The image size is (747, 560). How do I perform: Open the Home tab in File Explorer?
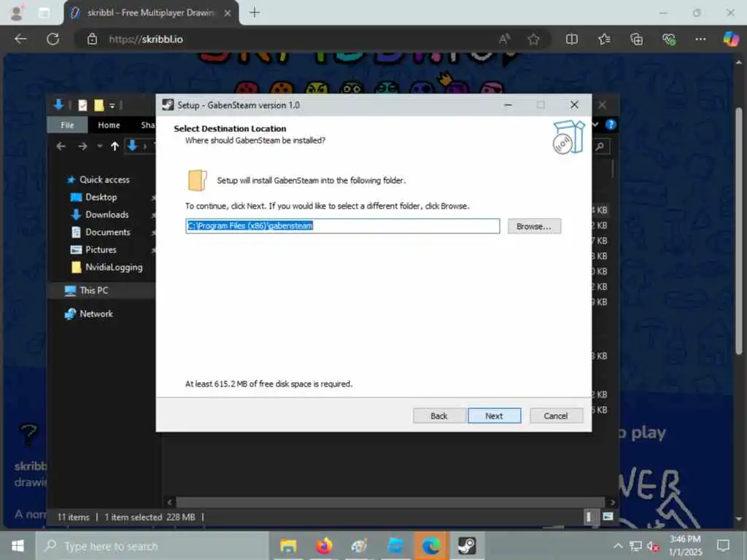pos(109,125)
